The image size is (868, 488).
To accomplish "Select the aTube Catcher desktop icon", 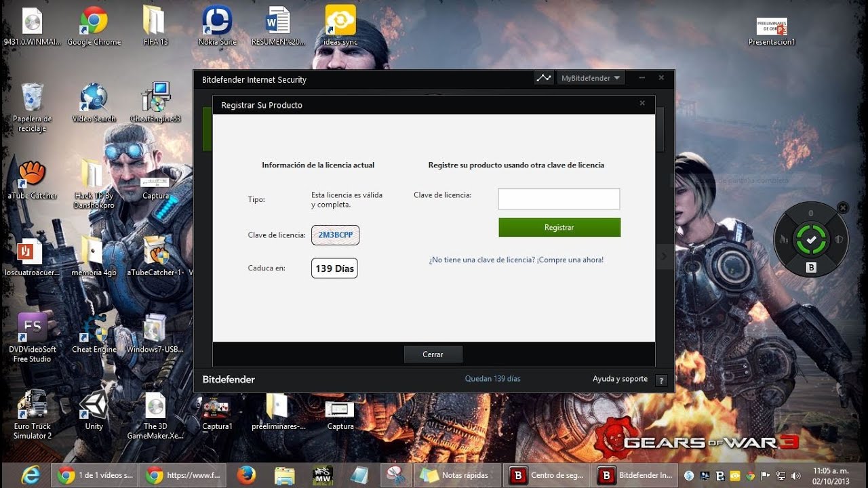I will coord(32,180).
